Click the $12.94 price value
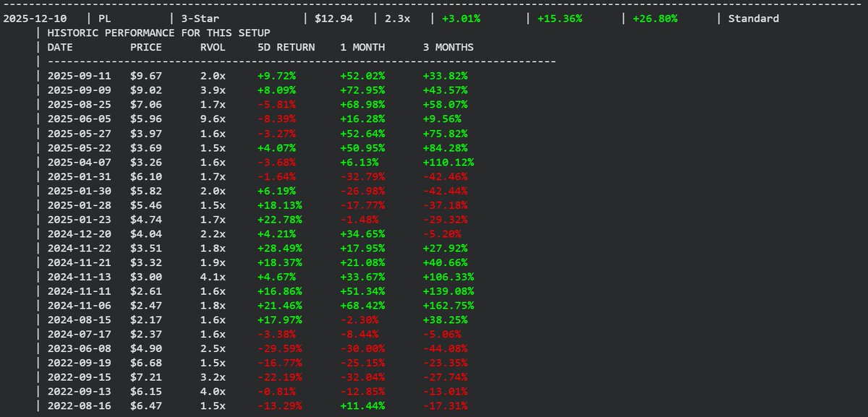The height and width of the screenshot is (417, 868). pyautogui.click(x=334, y=18)
